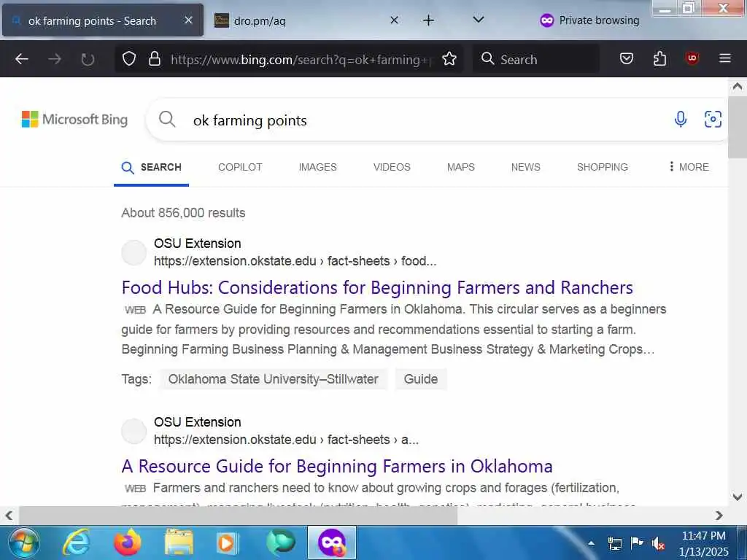Click the vertical scrollbar down arrow

click(x=738, y=497)
